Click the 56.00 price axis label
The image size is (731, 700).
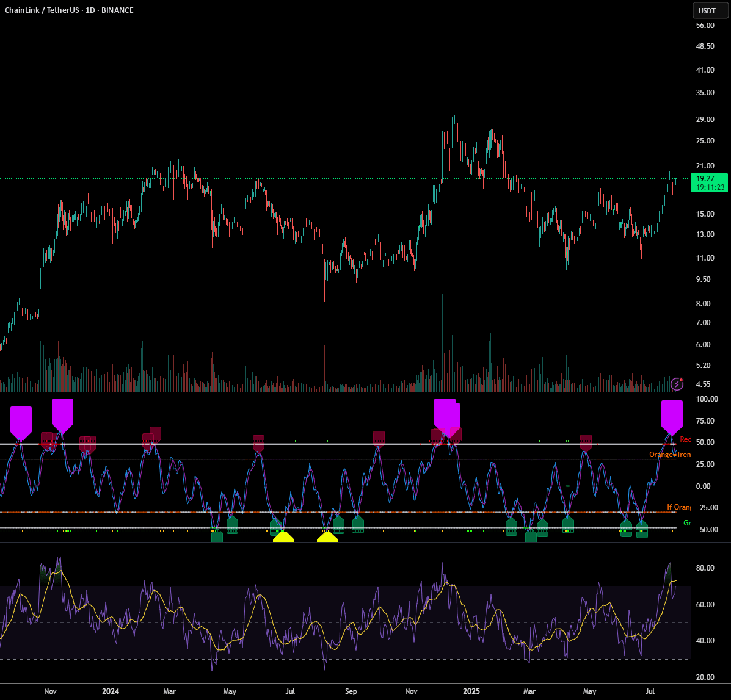(x=705, y=26)
